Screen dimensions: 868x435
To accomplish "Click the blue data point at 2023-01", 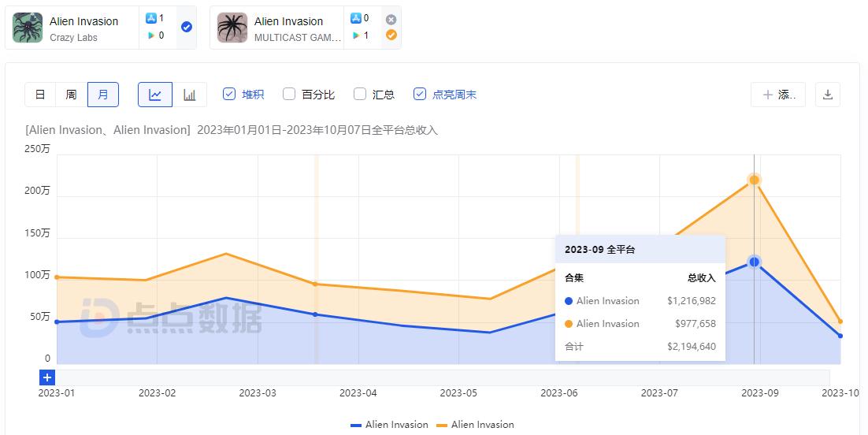I will click(x=57, y=322).
